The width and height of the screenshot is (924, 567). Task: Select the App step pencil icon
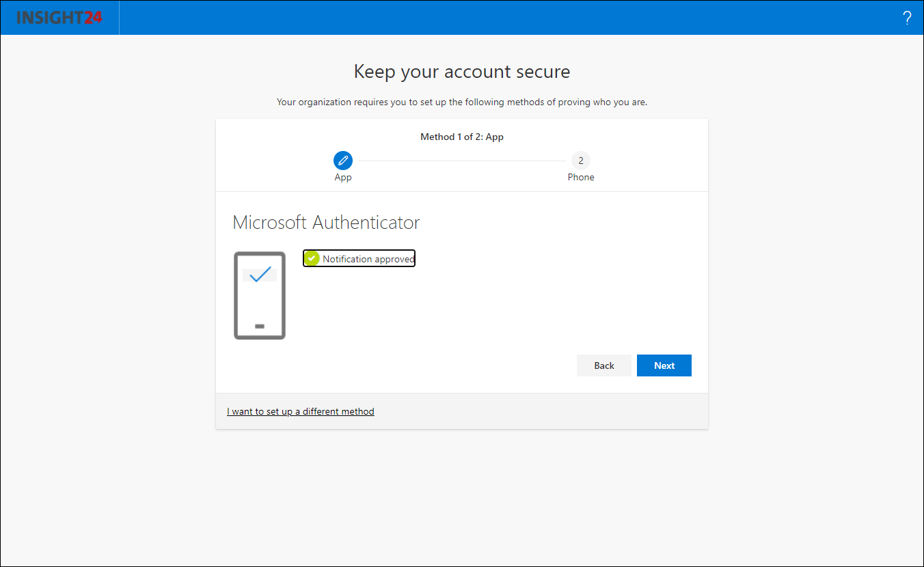[343, 161]
